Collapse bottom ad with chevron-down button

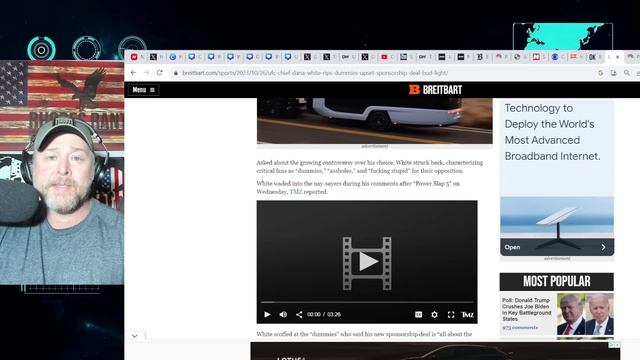click(135, 336)
